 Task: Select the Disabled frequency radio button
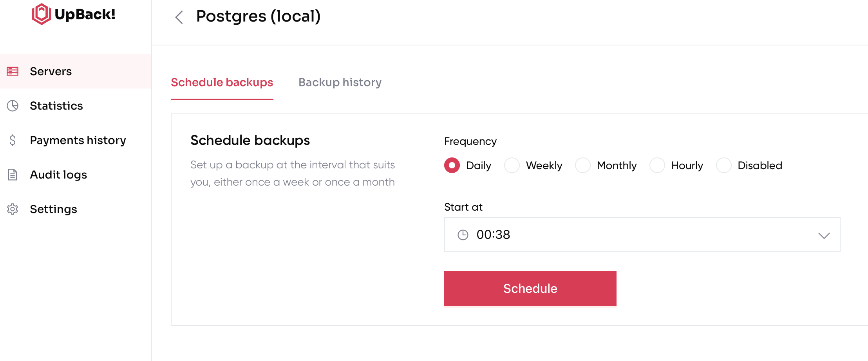(x=723, y=165)
